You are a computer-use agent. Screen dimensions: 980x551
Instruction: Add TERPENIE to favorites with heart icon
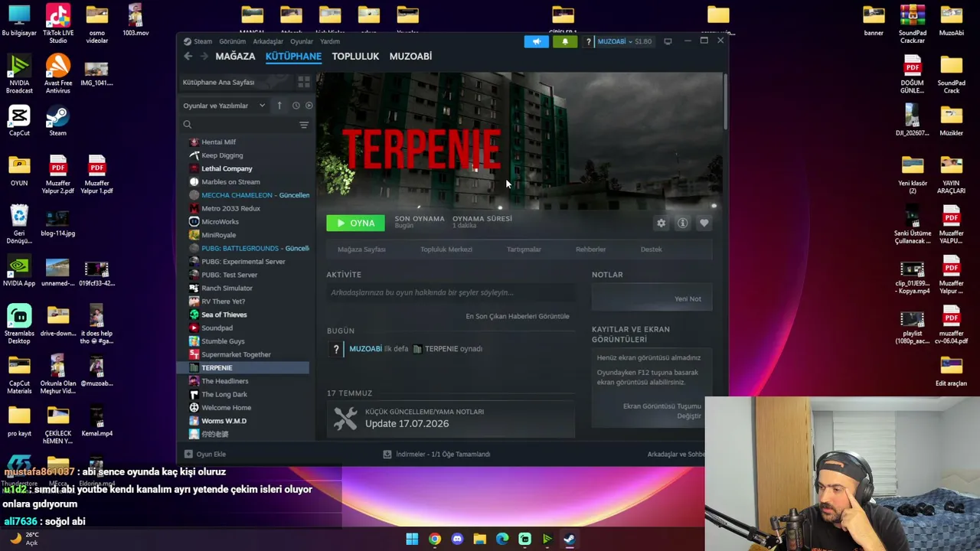(x=704, y=223)
